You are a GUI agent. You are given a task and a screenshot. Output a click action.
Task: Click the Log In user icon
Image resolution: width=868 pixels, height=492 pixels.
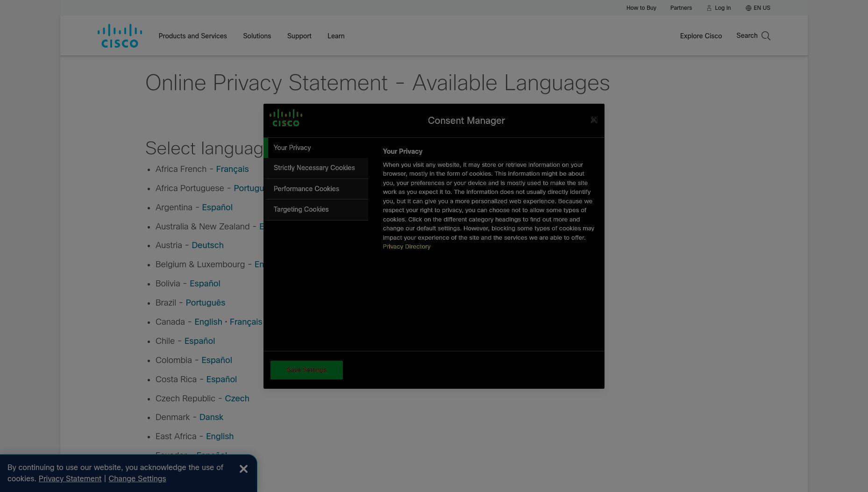709,8
